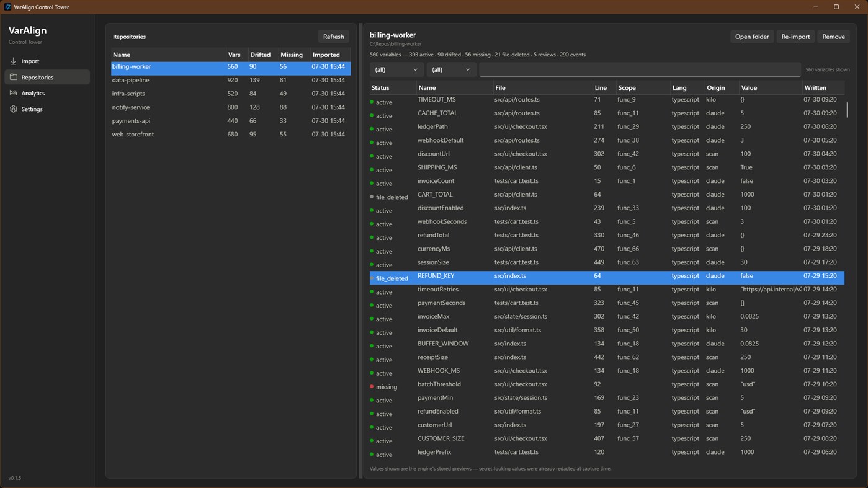Sort repositories by Imported column header
This screenshot has height=488, width=868.
pyautogui.click(x=330, y=55)
